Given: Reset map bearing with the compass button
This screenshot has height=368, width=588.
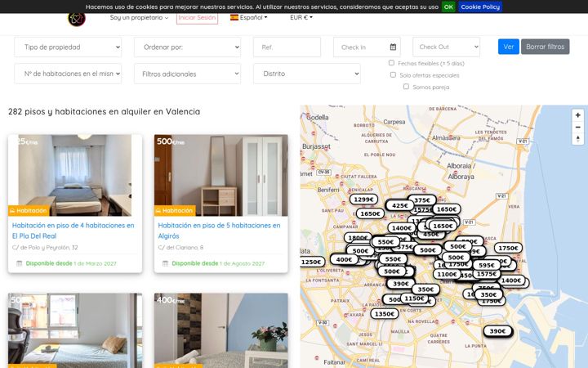Looking at the screenshot, I should point(577,139).
